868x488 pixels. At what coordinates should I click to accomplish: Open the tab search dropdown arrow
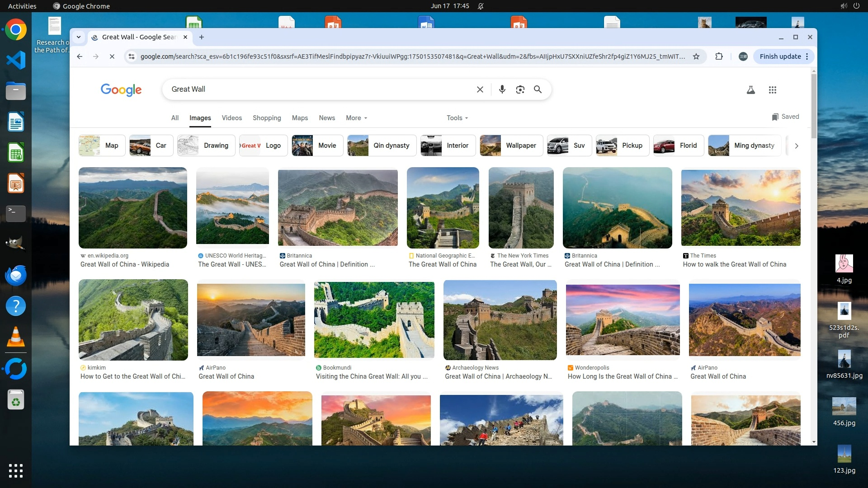click(79, 37)
